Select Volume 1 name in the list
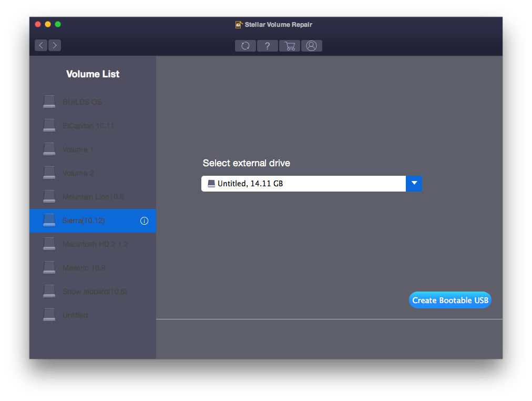 click(x=78, y=149)
